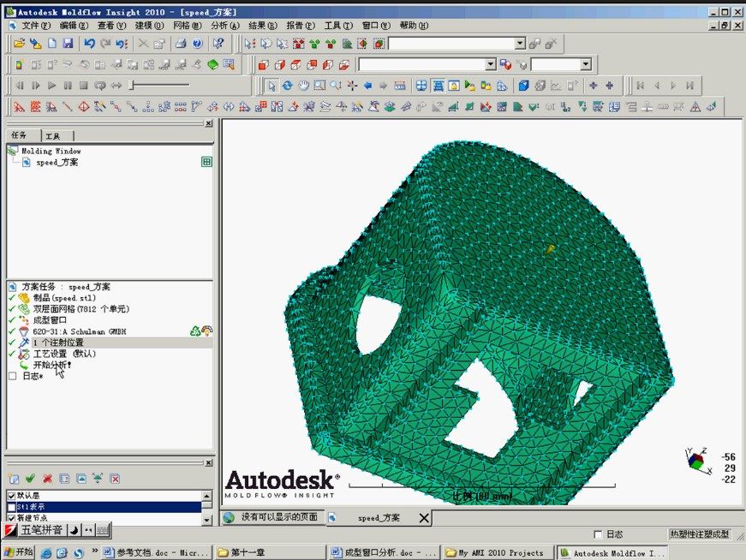Open the green book results icon
The height and width of the screenshot is (560, 746).
coord(213,64)
